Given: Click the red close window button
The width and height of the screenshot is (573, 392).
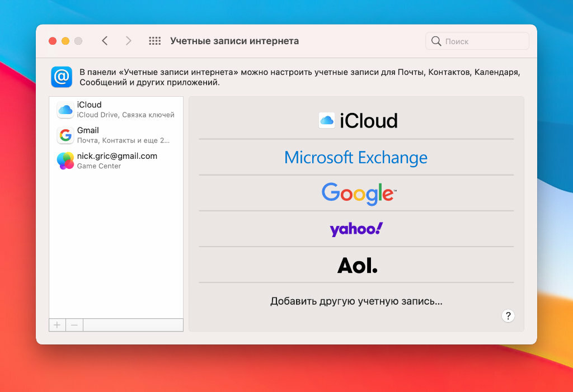Looking at the screenshot, I should [53, 41].
